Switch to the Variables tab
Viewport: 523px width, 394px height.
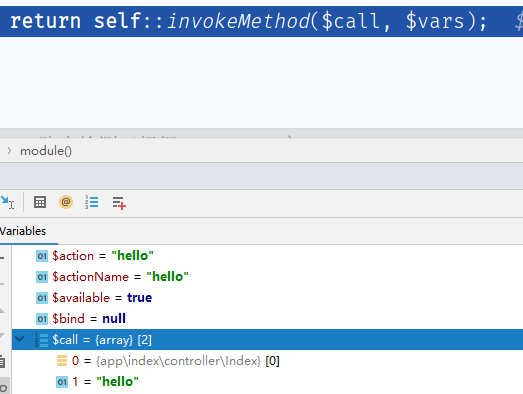23,231
